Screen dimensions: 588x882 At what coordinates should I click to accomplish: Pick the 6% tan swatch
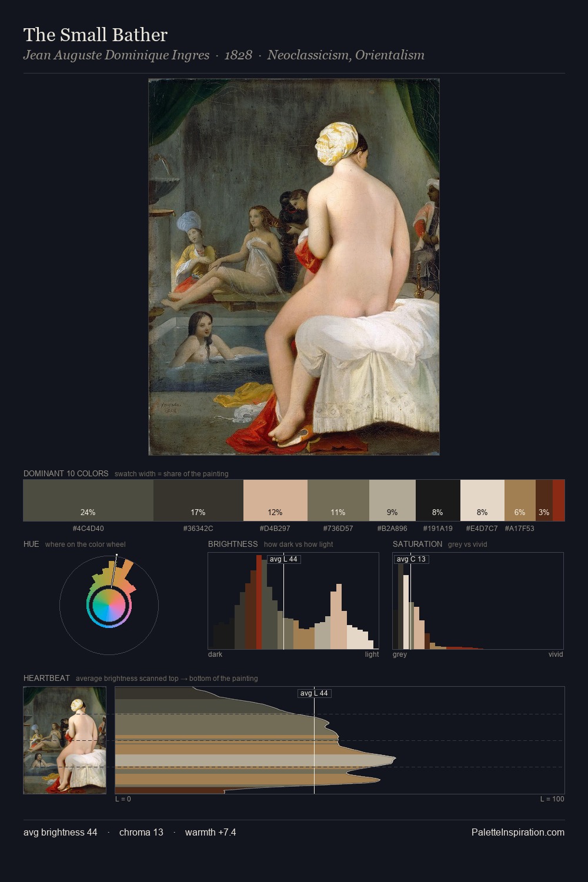tap(520, 500)
